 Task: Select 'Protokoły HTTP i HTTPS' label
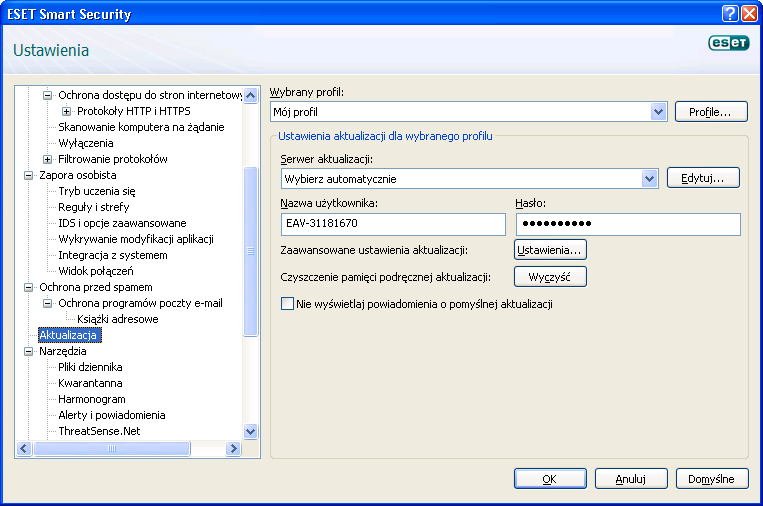[x=134, y=111]
